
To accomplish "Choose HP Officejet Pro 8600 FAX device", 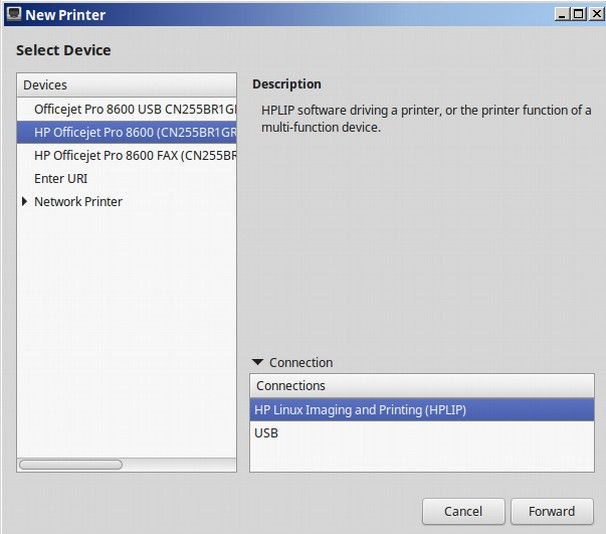I will tap(127, 155).
